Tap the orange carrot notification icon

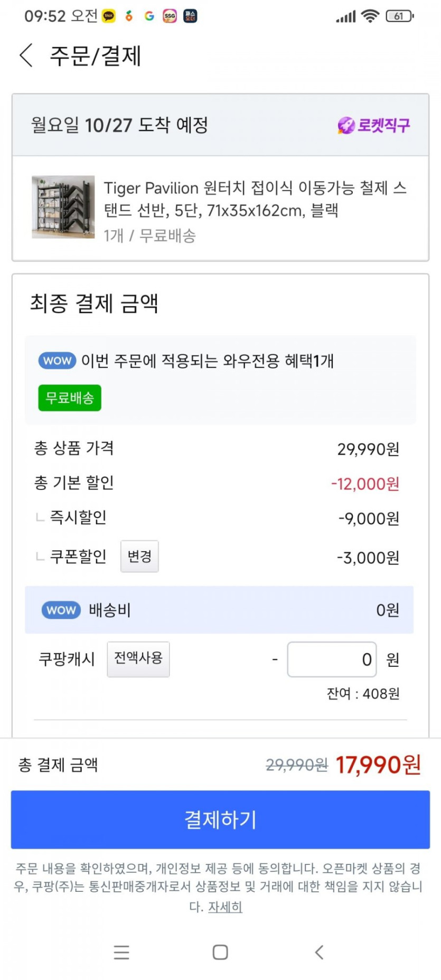click(x=129, y=16)
